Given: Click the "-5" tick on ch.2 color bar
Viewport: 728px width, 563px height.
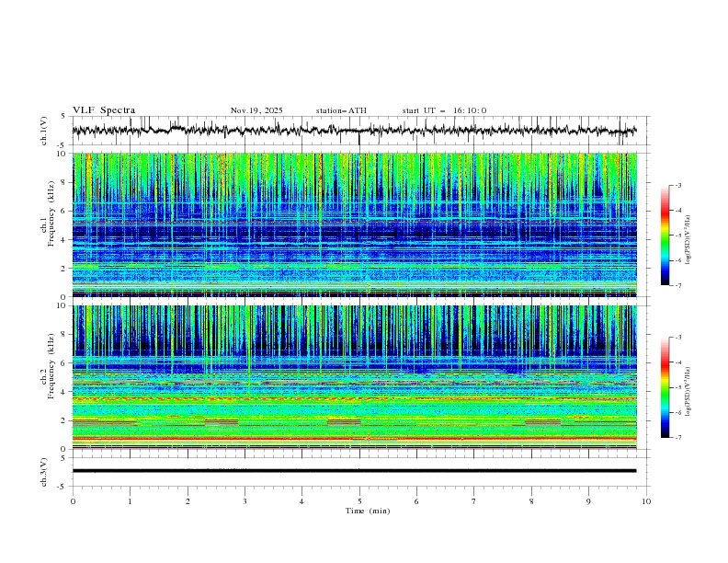Looking at the screenshot, I should click(677, 387).
